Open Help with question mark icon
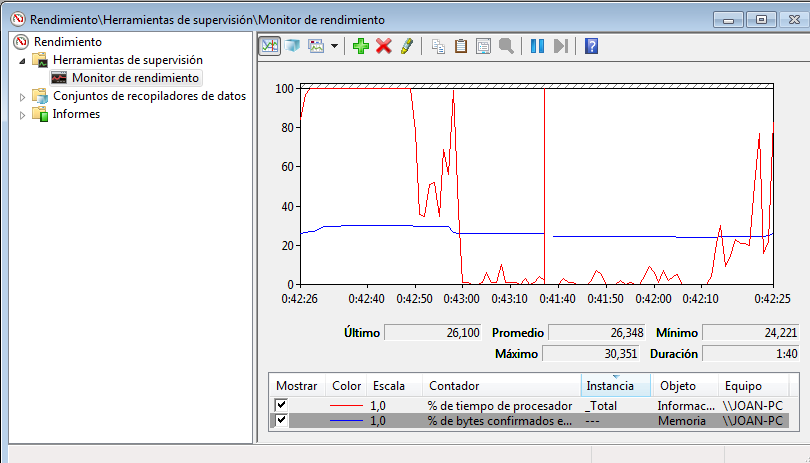This screenshot has height=463, width=810. pyautogui.click(x=591, y=46)
